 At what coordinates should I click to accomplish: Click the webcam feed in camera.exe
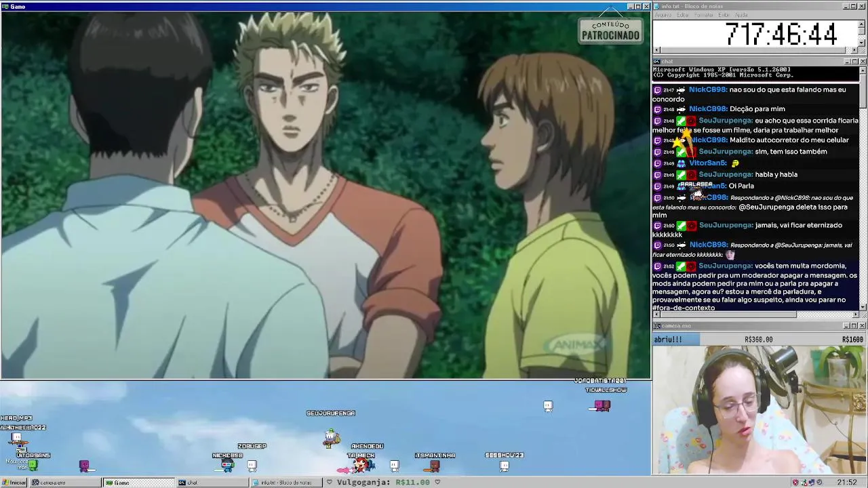[x=759, y=409]
